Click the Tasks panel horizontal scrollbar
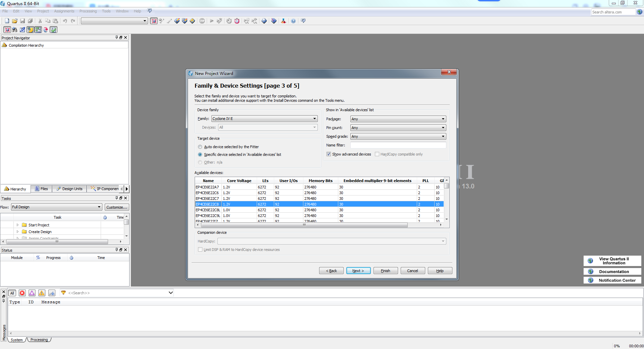 coord(57,242)
